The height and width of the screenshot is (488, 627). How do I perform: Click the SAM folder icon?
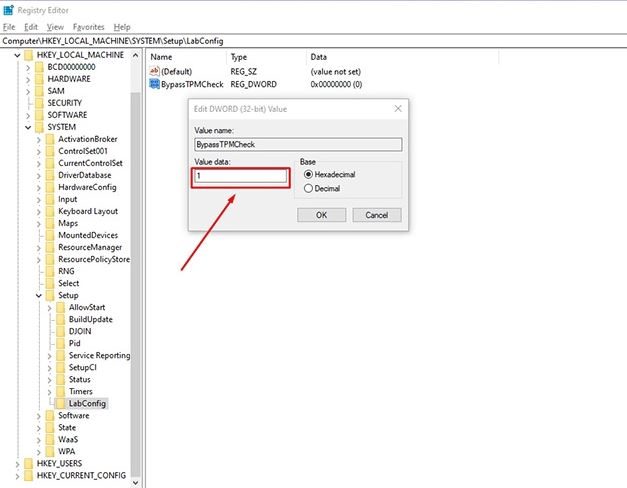pyautogui.click(x=39, y=91)
